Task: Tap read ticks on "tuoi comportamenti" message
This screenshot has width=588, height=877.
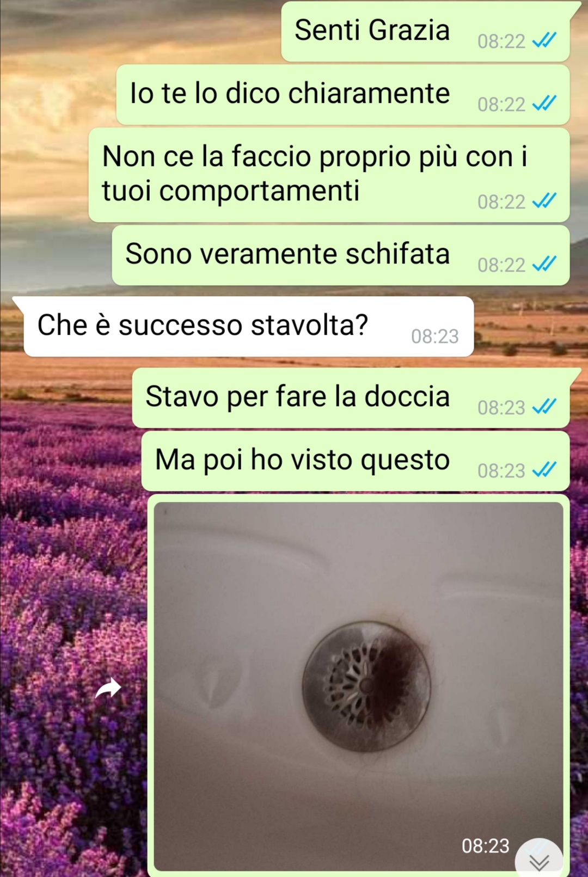Action: (x=544, y=201)
